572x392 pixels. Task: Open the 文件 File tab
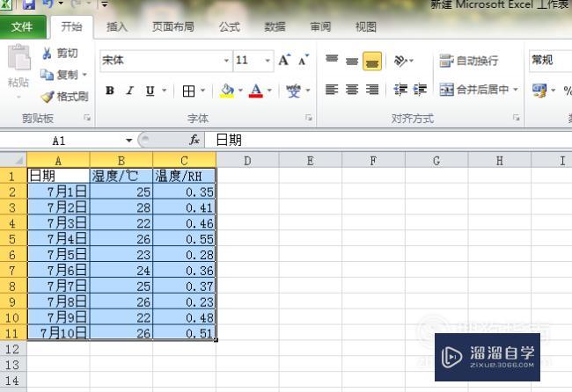click(22, 27)
